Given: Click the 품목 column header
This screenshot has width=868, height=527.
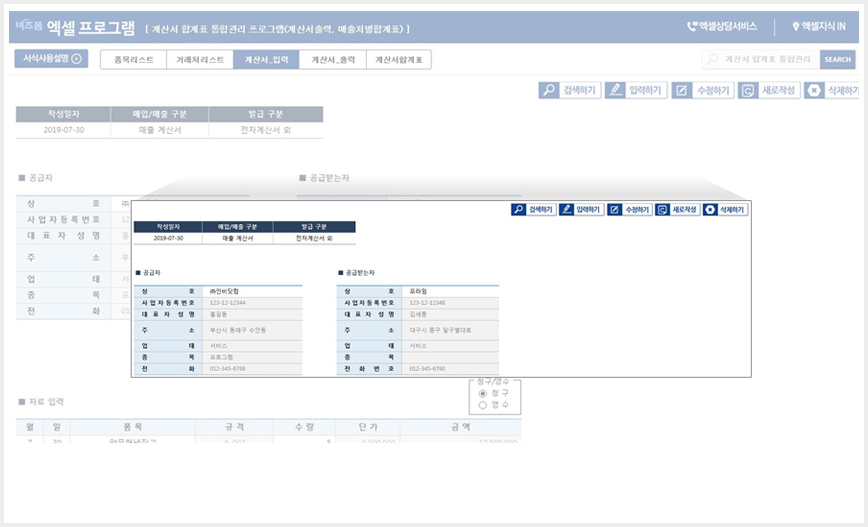Looking at the screenshot, I should [x=133, y=427].
